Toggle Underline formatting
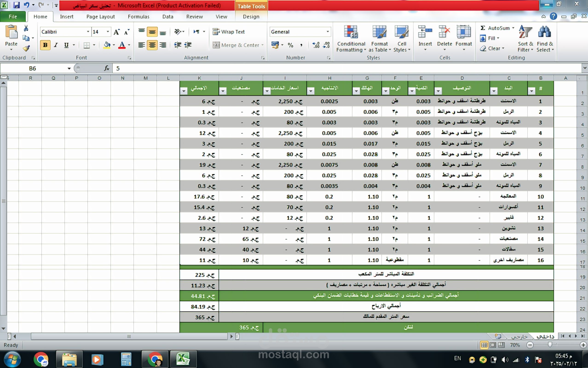Image resolution: width=588 pixels, height=368 pixels. click(x=66, y=45)
